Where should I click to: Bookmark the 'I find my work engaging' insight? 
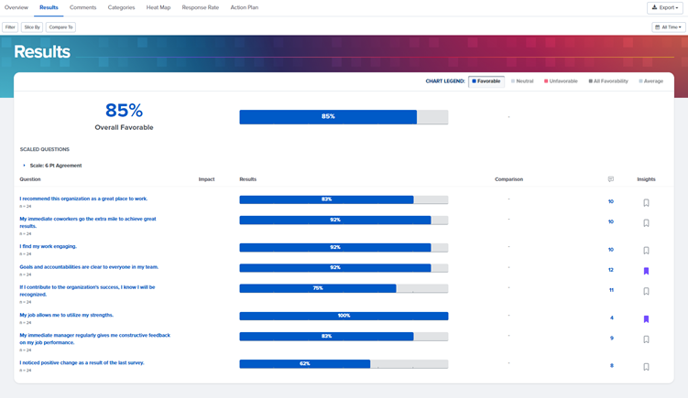tap(646, 251)
